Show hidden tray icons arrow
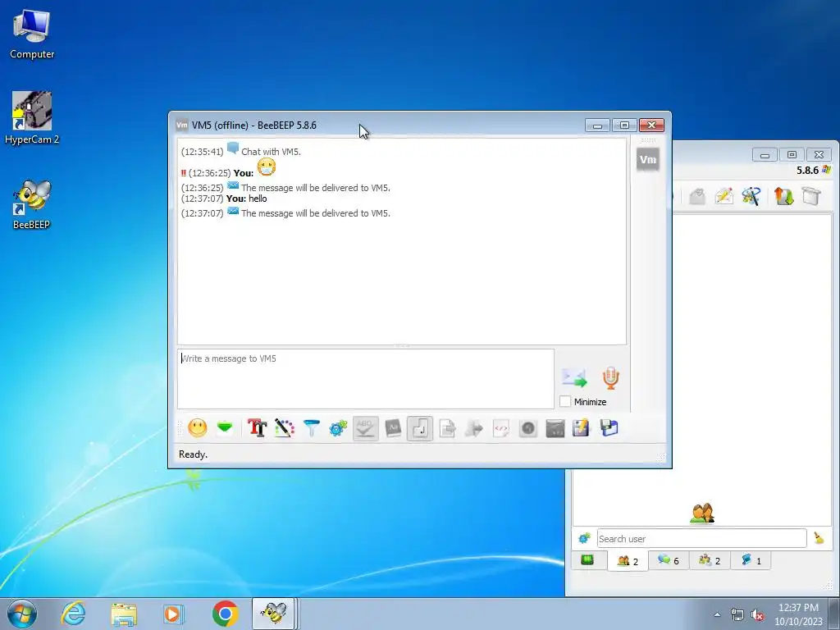Screen dimensions: 840x630 tap(717, 614)
